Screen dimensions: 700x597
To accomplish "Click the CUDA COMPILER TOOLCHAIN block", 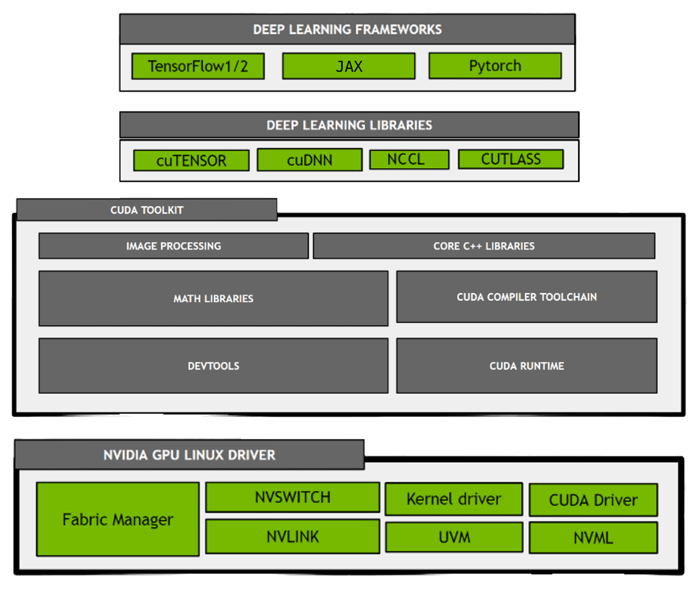I will (x=527, y=297).
